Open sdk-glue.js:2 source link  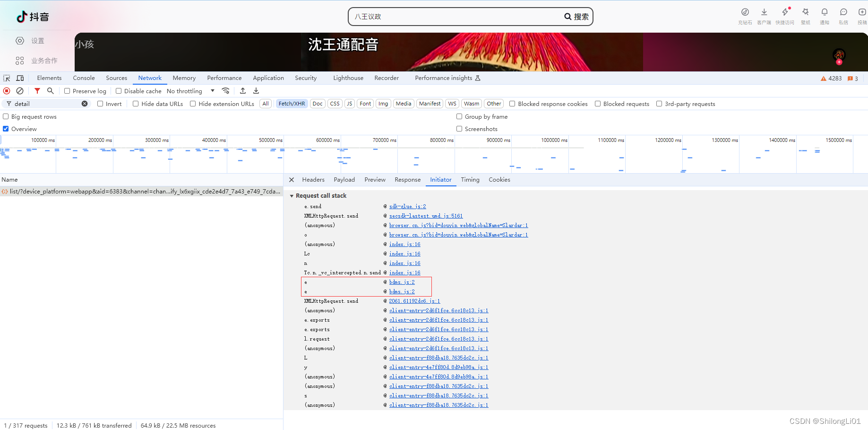tap(407, 206)
